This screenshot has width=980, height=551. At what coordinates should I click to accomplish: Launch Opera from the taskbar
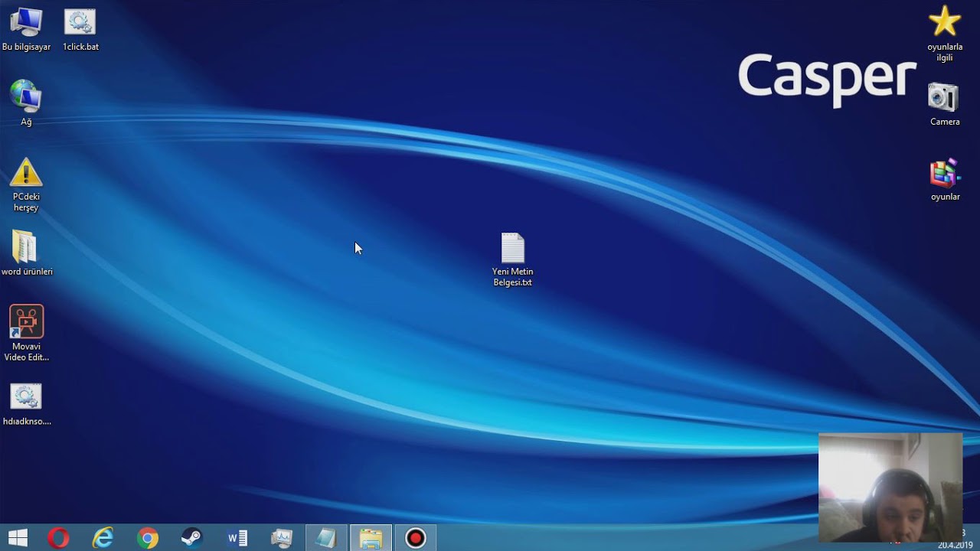58,538
